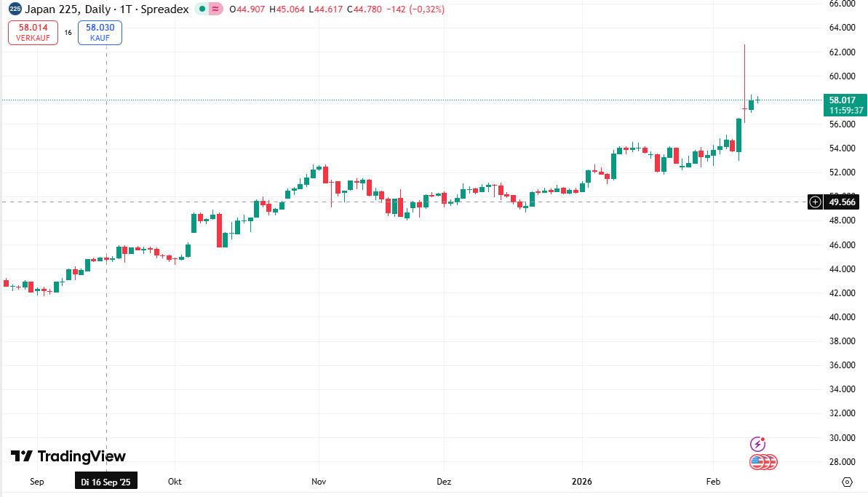The height and width of the screenshot is (497, 868).
Task: Select the highlighted date Di 16 Sep '25
Action: (x=106, y=481)
